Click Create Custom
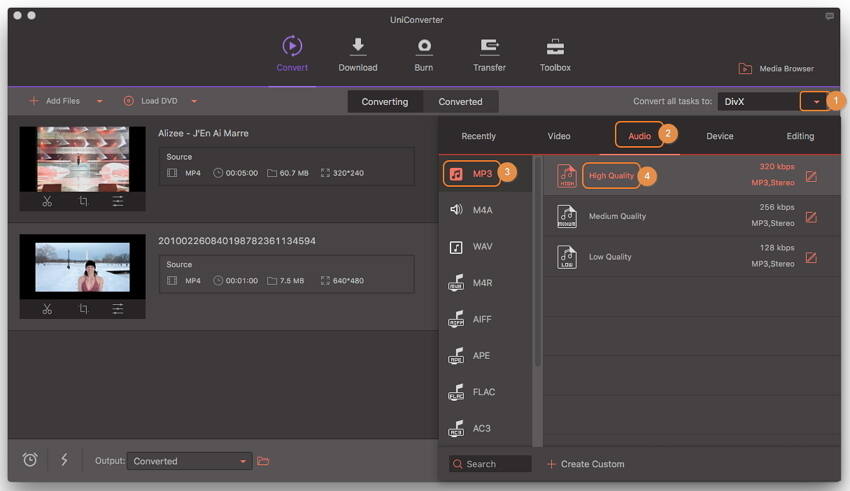This screenshot has width=850, height=491. (x=585, y=464)
